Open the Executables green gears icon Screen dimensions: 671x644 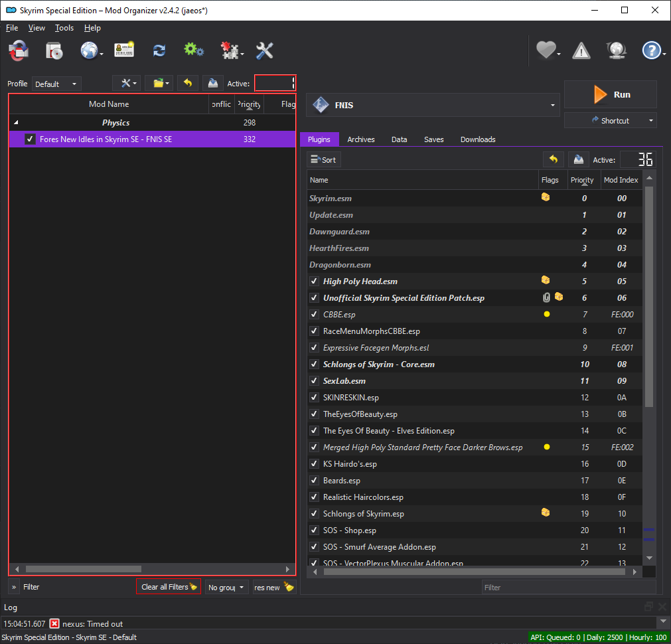tap(194, 50)
